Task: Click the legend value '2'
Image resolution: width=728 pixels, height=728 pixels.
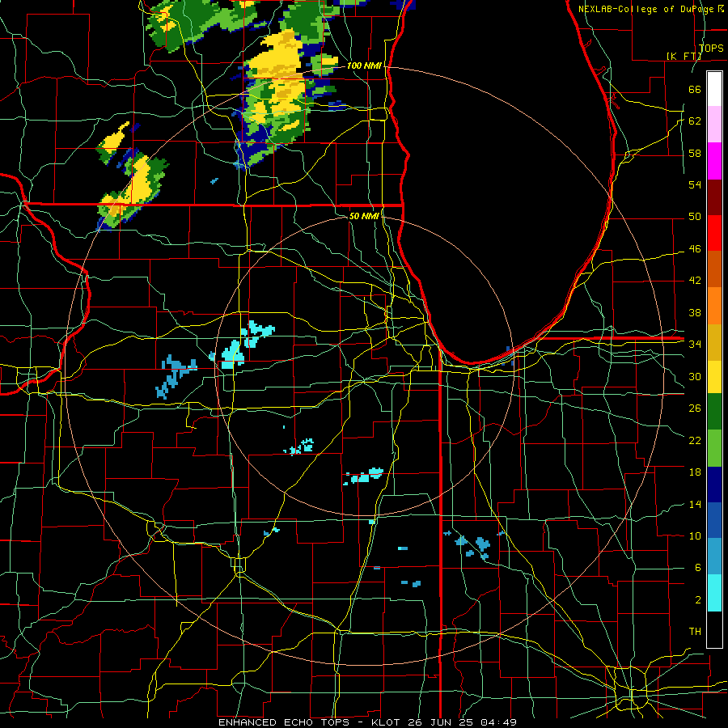Action: pyautogui.click(x=697, y=600)
